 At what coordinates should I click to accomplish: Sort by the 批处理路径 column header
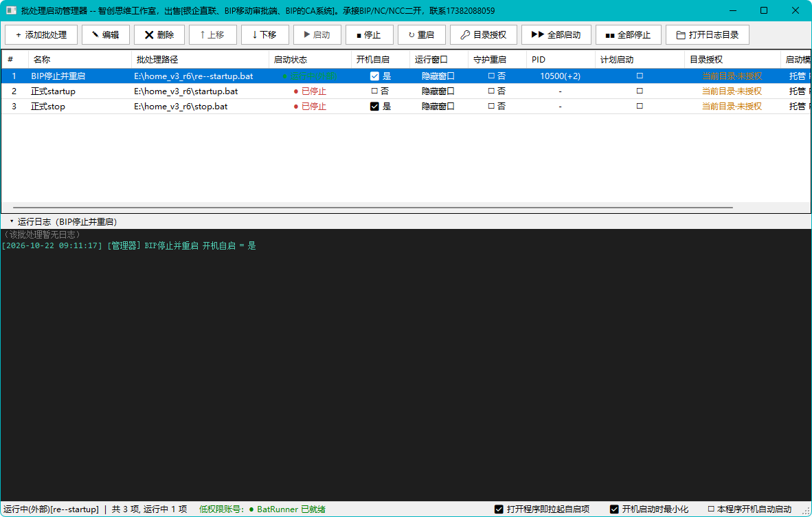pos(200,60)
